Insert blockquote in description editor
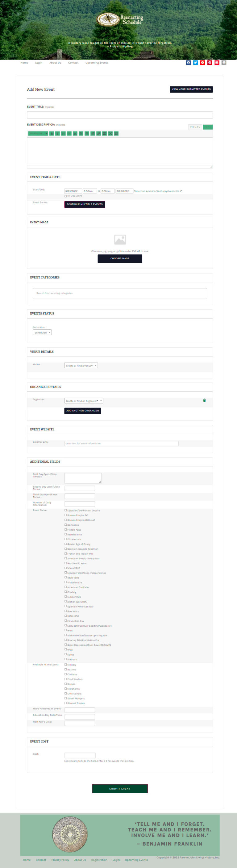 [75, 133]
